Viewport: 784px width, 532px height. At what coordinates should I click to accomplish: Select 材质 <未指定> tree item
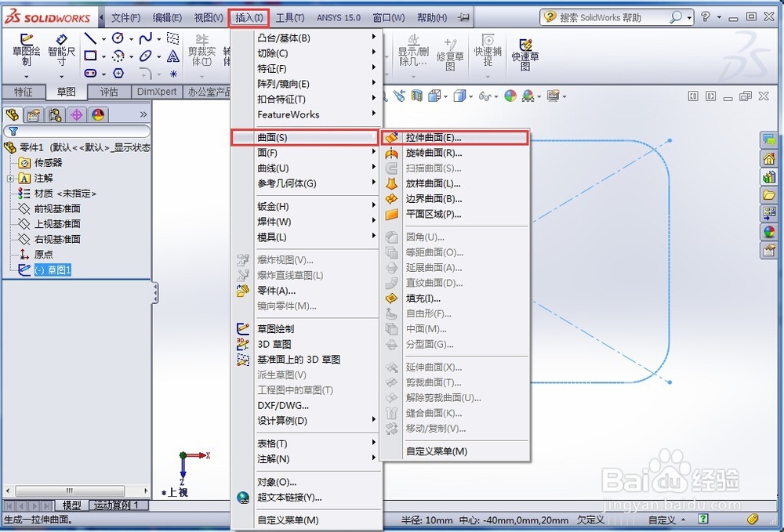65,194
